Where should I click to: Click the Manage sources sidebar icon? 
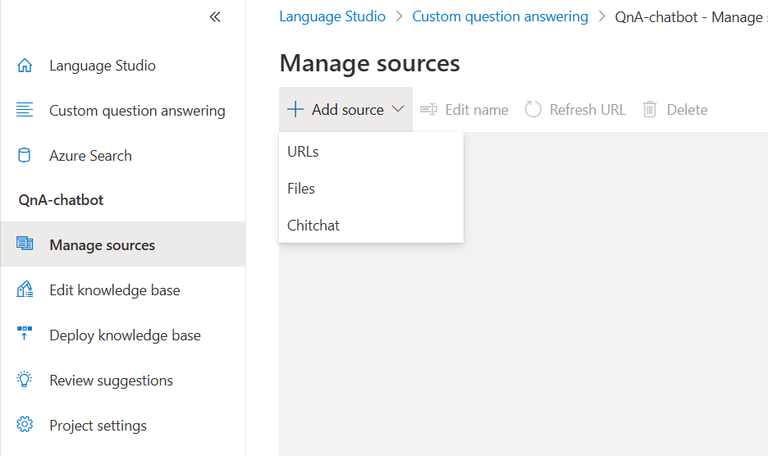pos(25,245)
